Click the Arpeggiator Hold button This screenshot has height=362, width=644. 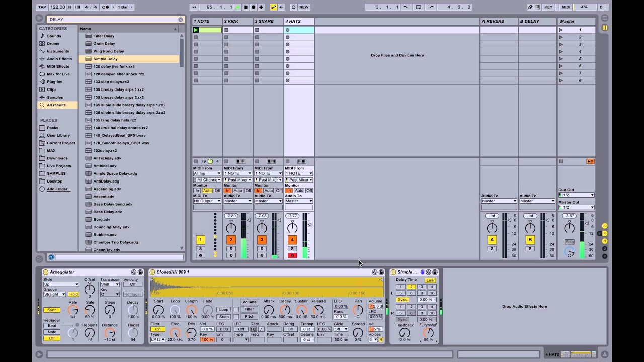74,294
